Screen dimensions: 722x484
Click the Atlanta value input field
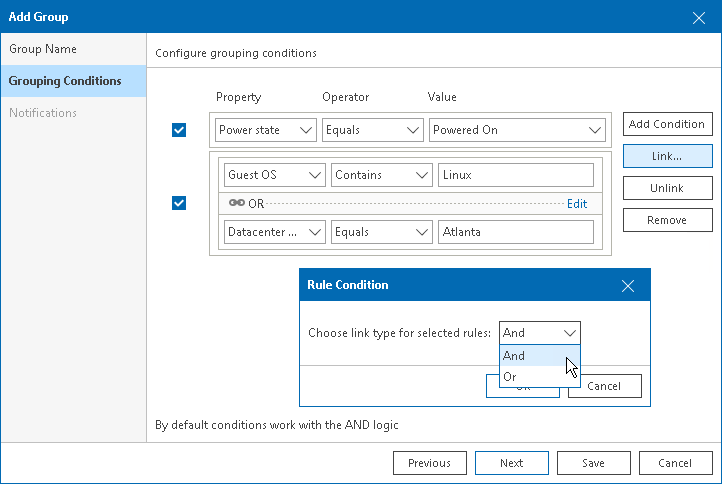pyautogui.click(x=516, y=232)
